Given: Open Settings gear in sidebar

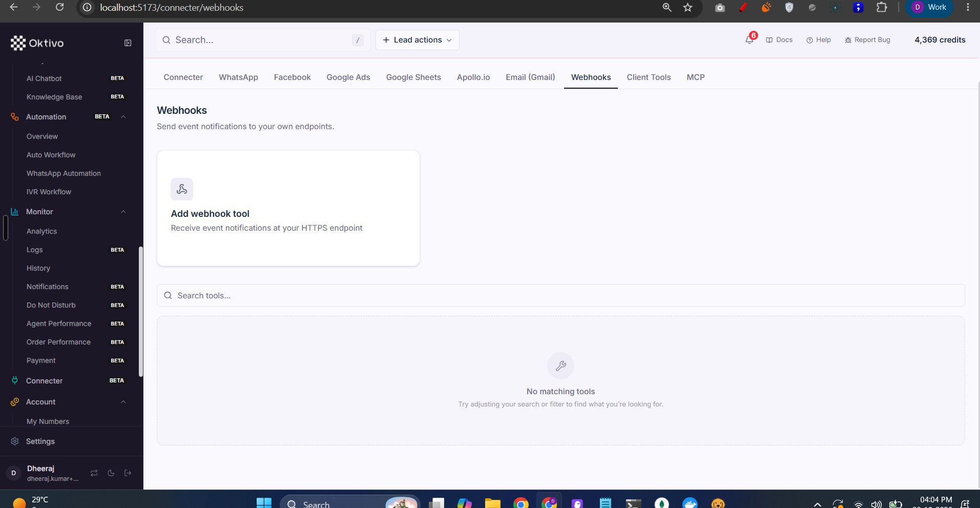Looking at the screenshot, I should (15, 441).
